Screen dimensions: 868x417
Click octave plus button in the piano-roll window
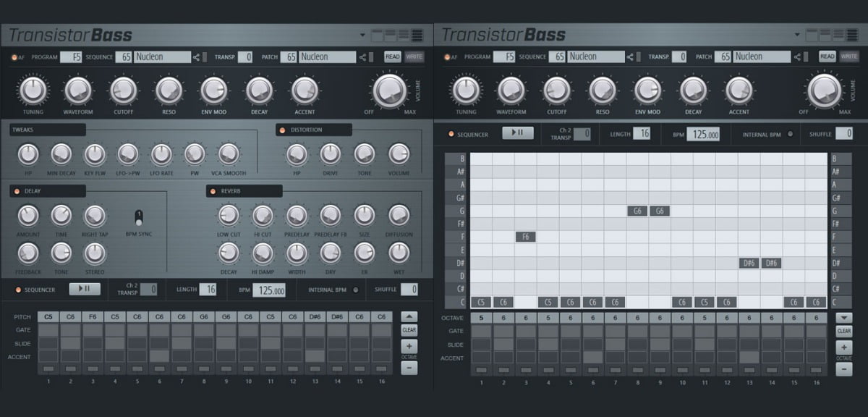point(843,347)
